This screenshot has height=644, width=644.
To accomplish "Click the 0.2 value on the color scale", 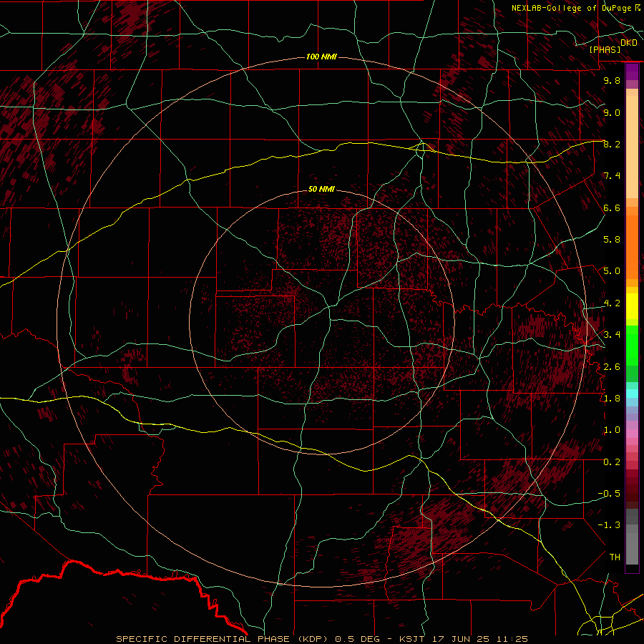I will click(x=612, y=462).
